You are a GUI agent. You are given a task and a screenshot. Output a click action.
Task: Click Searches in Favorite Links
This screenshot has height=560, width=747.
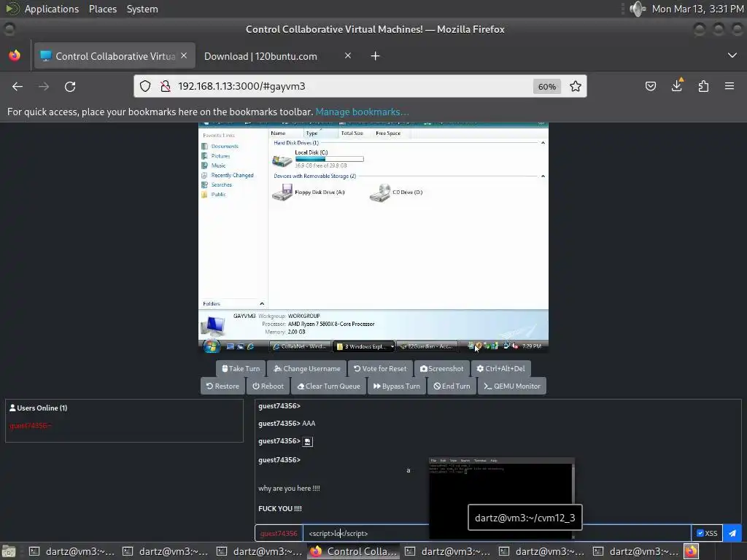point(222,184)
